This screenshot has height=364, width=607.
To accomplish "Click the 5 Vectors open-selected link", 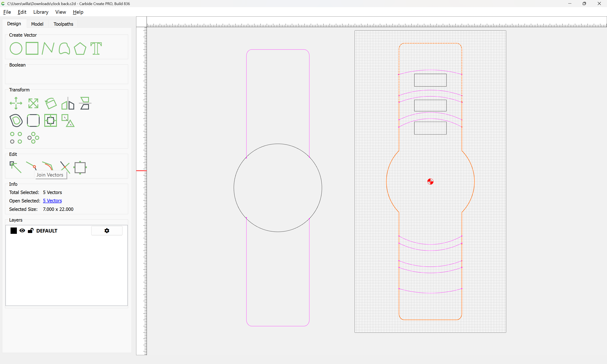I will click(x=52, y=201).
